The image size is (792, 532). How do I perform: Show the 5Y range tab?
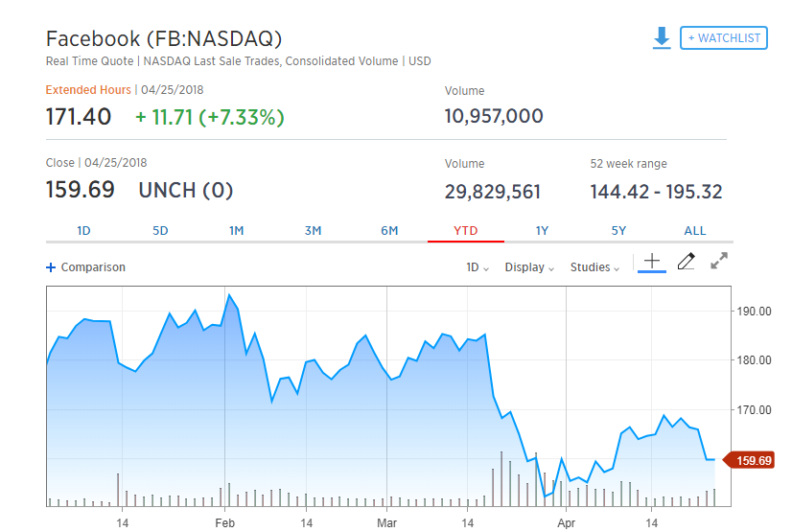[618, 231]
